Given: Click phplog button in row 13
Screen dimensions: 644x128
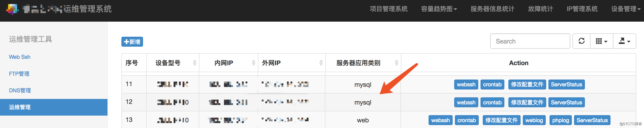Looking at the screenshot, I should (x=561, y=120).
